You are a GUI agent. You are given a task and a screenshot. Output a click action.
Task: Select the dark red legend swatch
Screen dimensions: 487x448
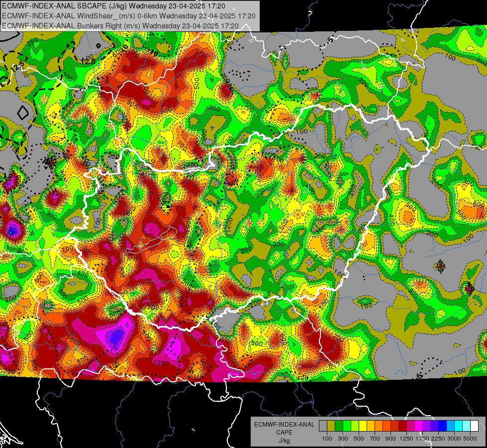coord(403,426)
